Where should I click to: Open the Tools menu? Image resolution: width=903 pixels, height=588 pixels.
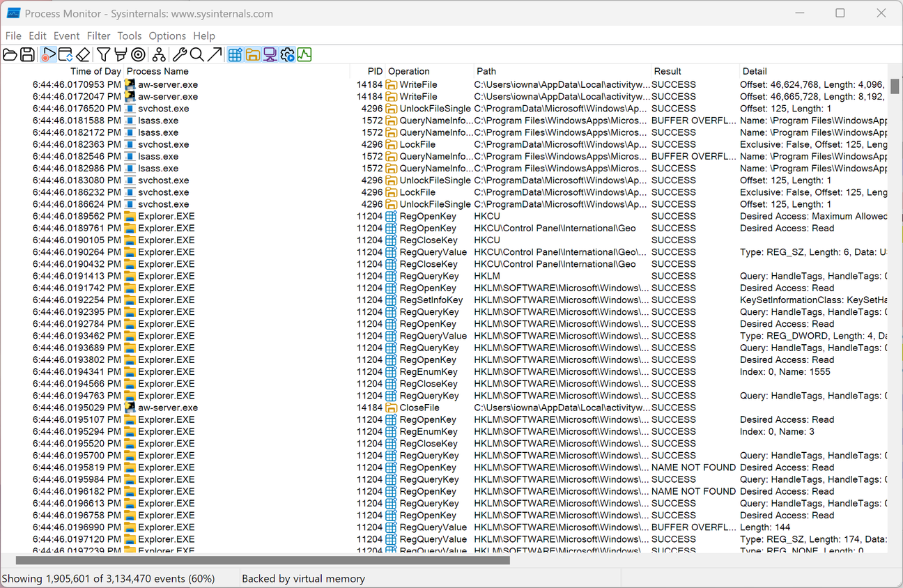click(130, 36)
